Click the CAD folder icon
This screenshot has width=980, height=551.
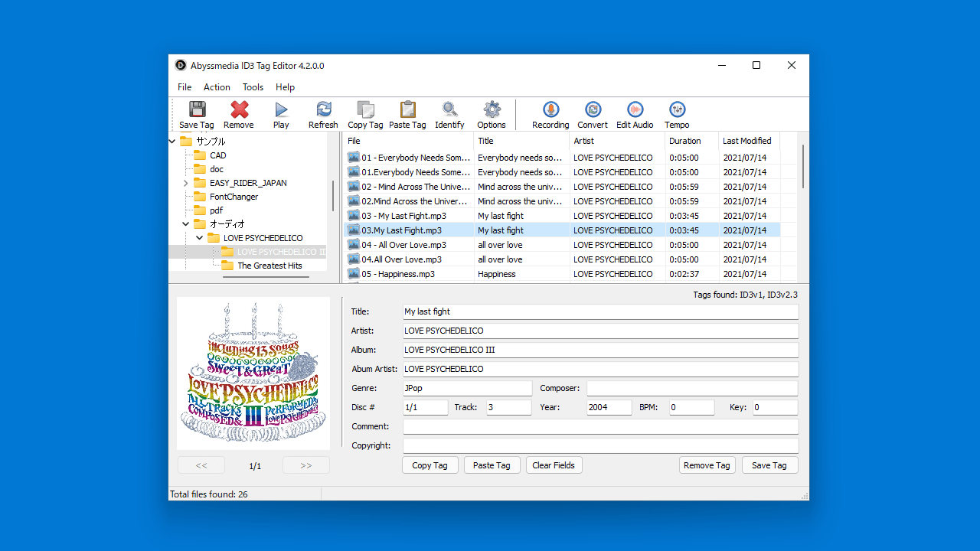(200, 155)
